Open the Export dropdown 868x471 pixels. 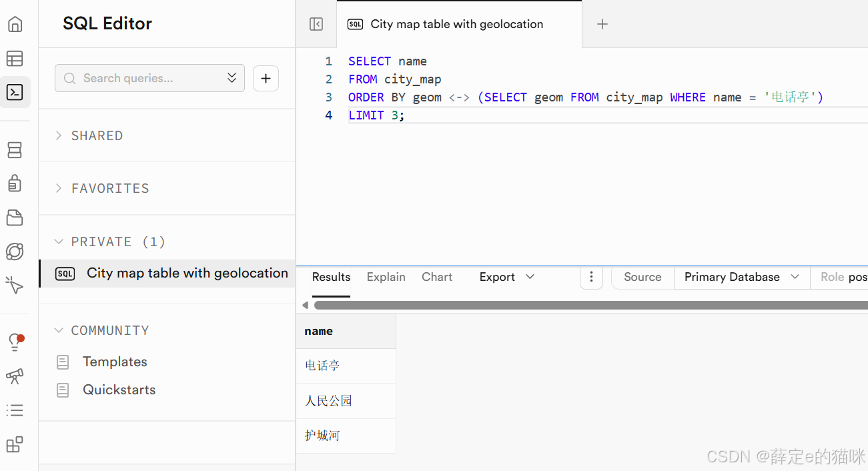(x=507, y=277)
